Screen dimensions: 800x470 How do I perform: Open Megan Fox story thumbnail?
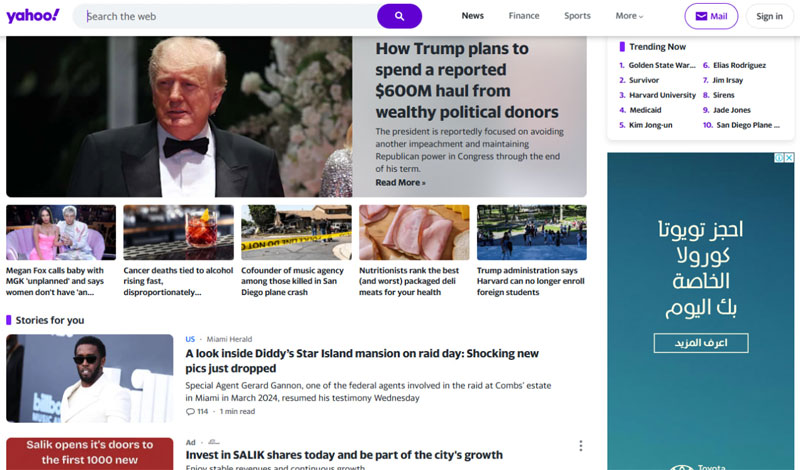point(61,233)
